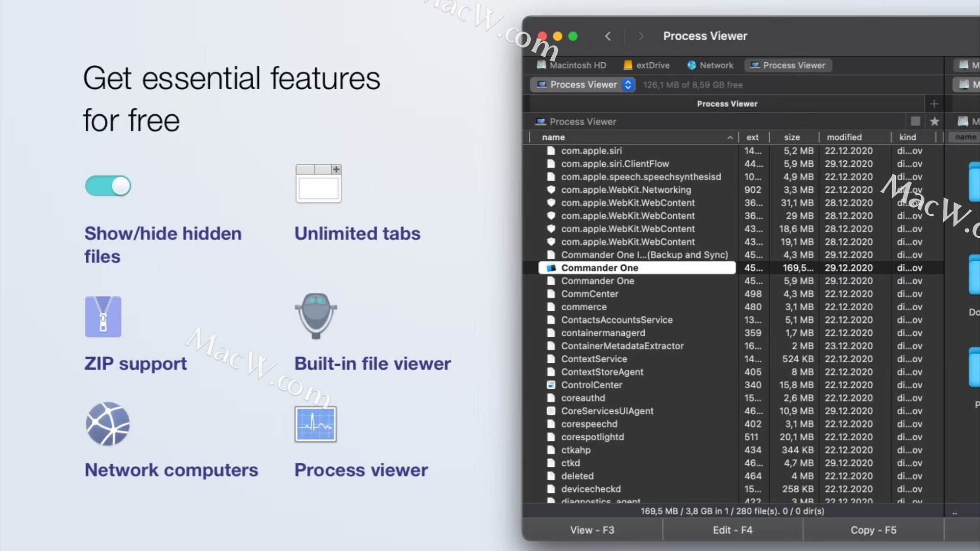The height and width of the screenshot is (551, 980).
Task: Open the Macintosh HD drive
Action: pyautogui.click(x=572, y=65)
